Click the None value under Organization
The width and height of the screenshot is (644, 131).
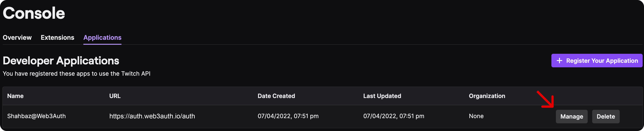point(476,116)
